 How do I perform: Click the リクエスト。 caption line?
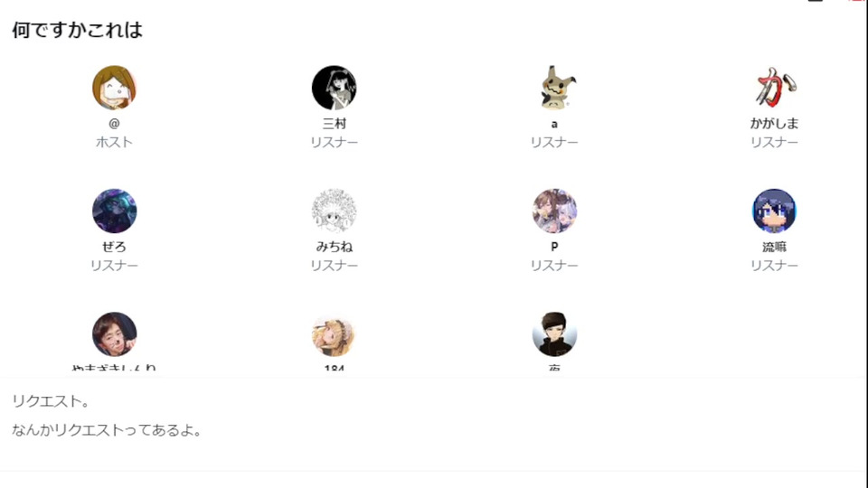(x=51, y=401)
